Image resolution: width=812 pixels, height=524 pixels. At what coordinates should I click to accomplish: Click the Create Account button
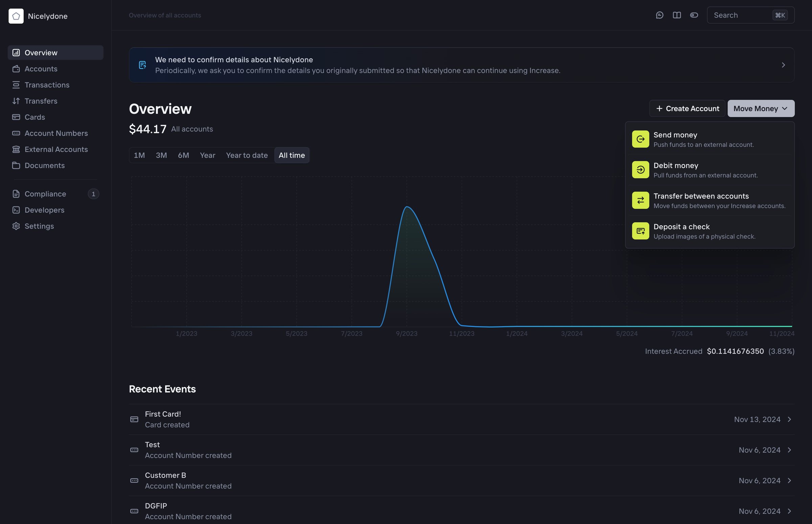pyautogui.click(x=687, y=109)
